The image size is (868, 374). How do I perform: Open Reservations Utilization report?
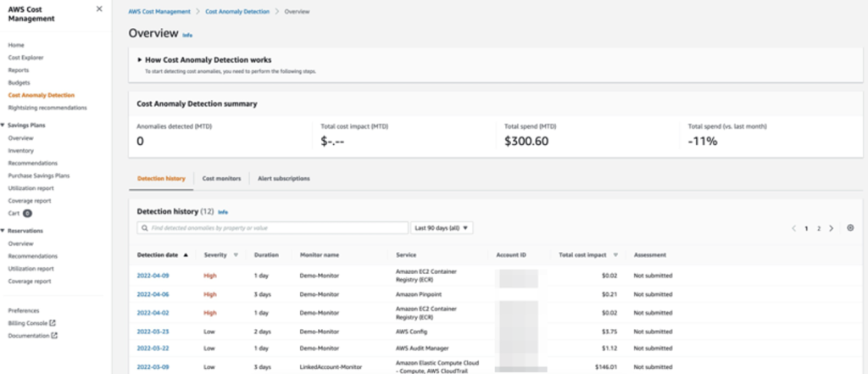click(31, 269)
